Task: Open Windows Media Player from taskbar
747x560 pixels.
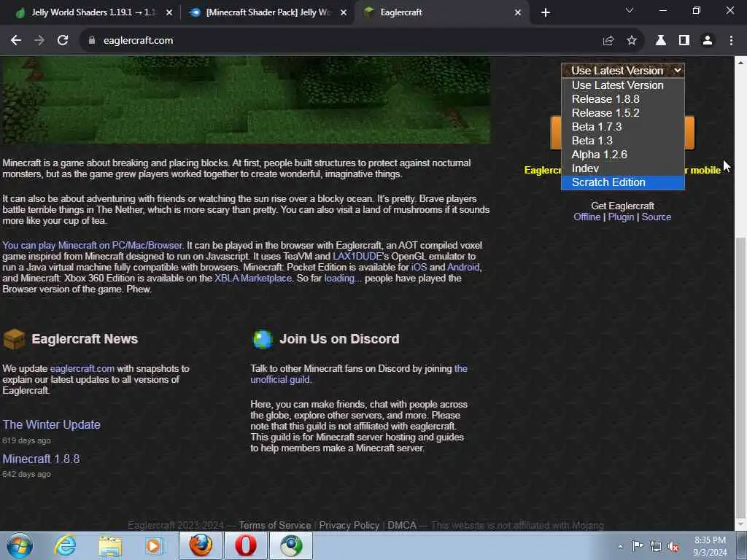Action: [154, 545]
